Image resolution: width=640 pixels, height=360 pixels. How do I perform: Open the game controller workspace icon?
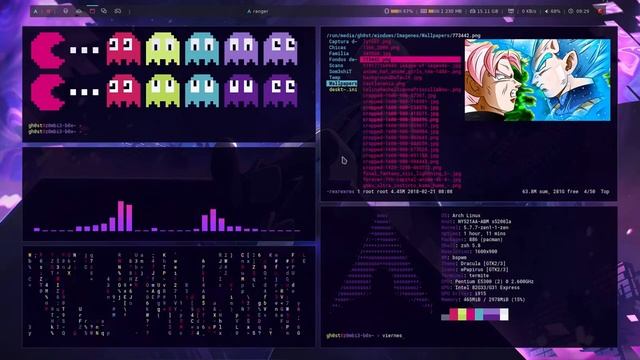(x=118, y=11)
